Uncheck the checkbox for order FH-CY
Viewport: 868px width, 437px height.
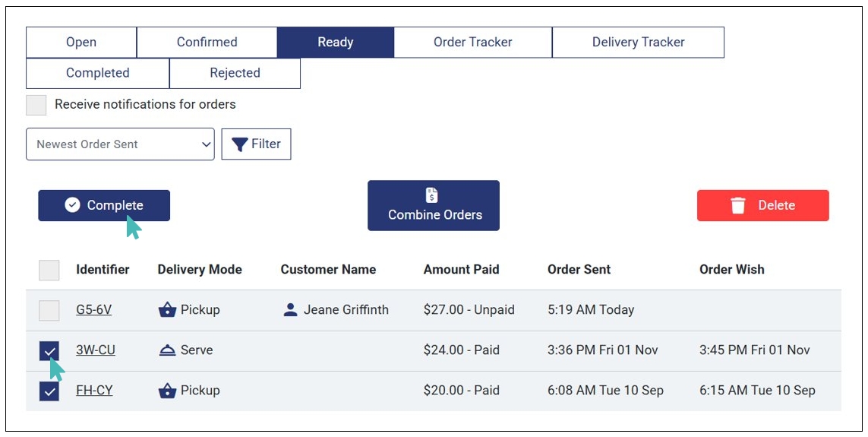[x=49, y=391]
